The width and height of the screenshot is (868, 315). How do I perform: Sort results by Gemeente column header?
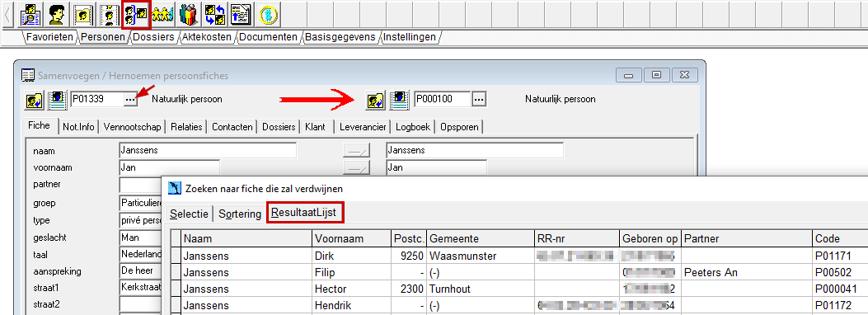(480, 238)
